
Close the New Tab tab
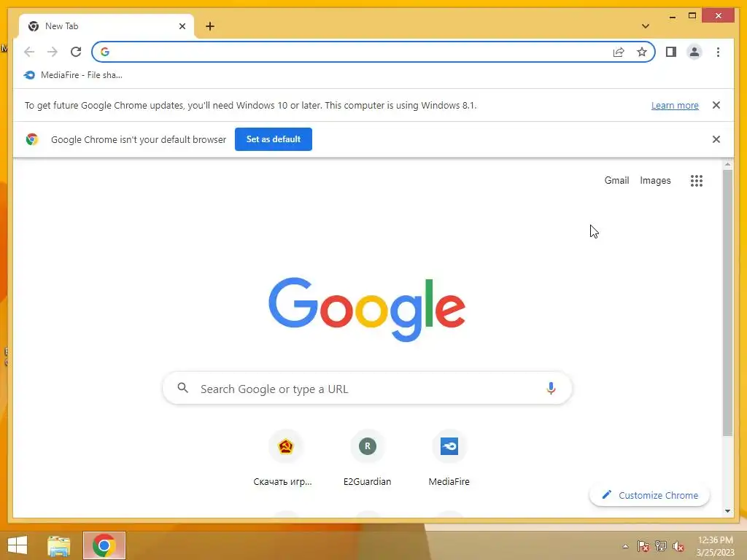[182, 26]
